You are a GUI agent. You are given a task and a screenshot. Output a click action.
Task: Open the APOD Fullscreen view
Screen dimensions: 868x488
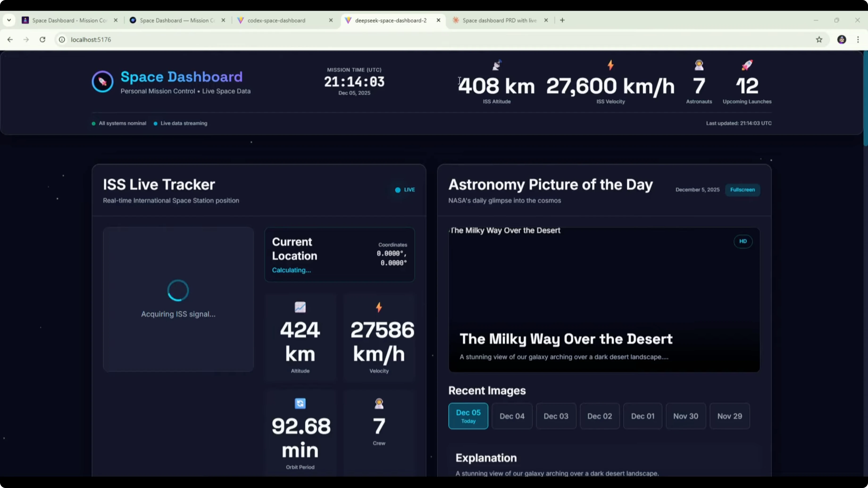[x=742, y=190]
